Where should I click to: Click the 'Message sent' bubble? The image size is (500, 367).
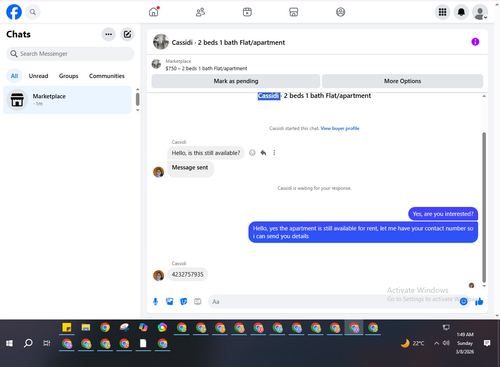(190, 168)
